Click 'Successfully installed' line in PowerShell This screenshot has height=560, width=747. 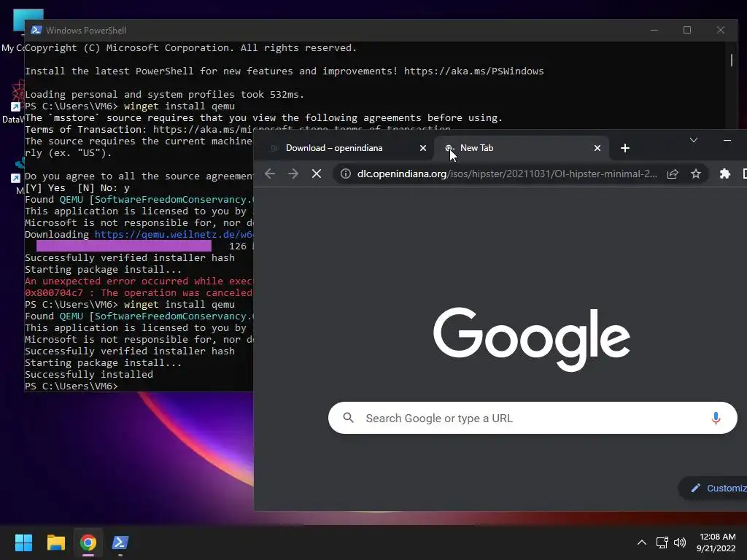tap(89, 374)
